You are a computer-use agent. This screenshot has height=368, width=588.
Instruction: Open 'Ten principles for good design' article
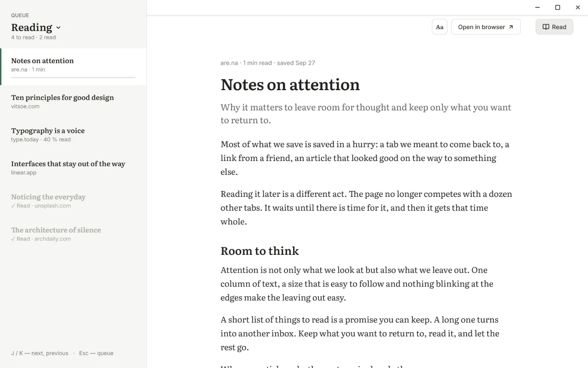(73, 102)
